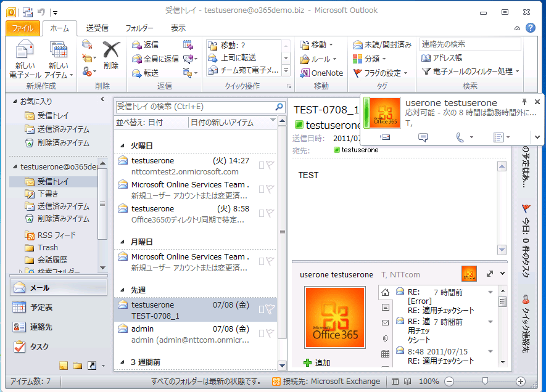Toggle category box on the TEST-0708_1 message
The height and width of the screenshot is (392, 546).
262,309
